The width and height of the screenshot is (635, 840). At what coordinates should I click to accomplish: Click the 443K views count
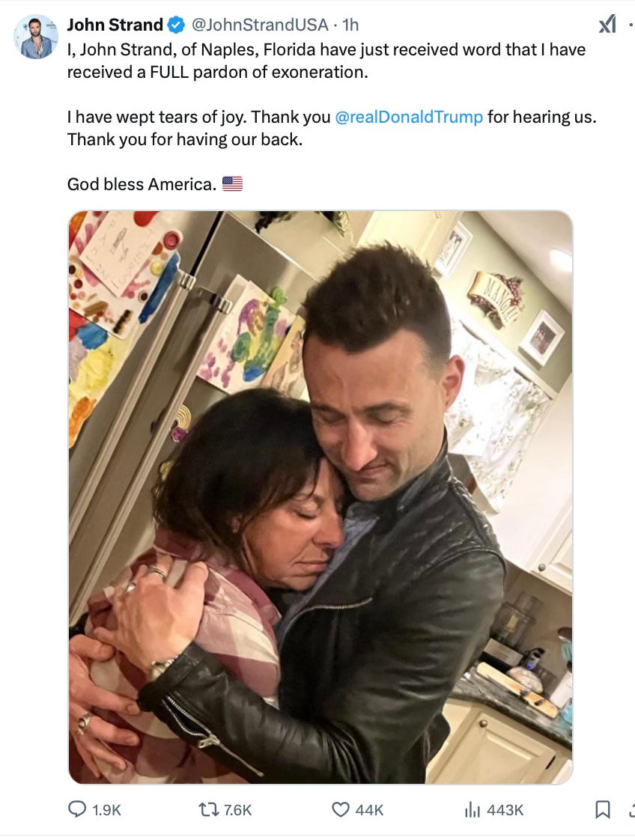(x=505, y=810)
